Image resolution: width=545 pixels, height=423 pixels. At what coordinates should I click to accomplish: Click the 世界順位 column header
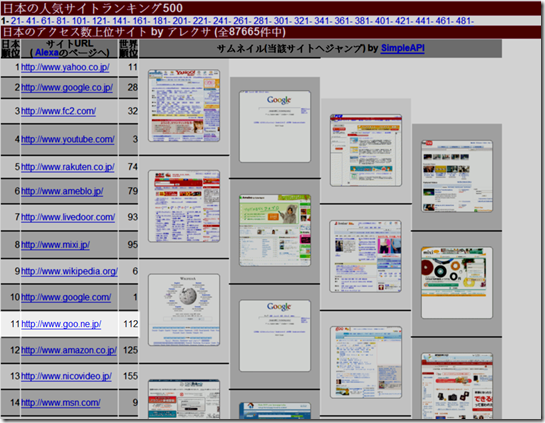(129, 48)
